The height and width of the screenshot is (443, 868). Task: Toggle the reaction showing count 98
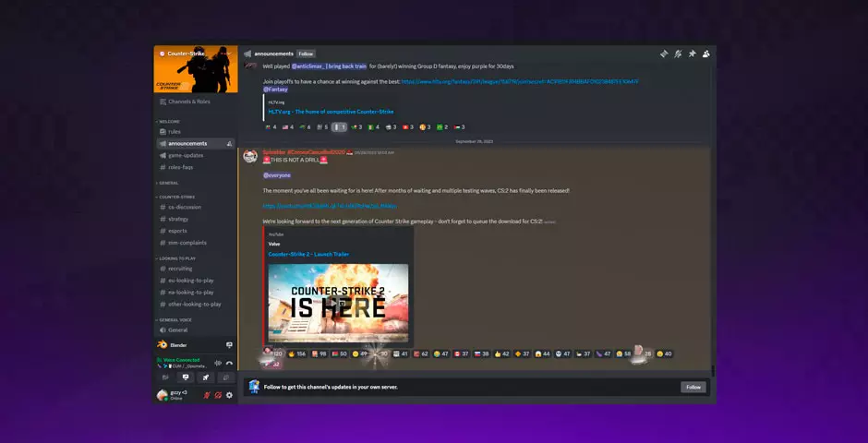pos(319,354)
